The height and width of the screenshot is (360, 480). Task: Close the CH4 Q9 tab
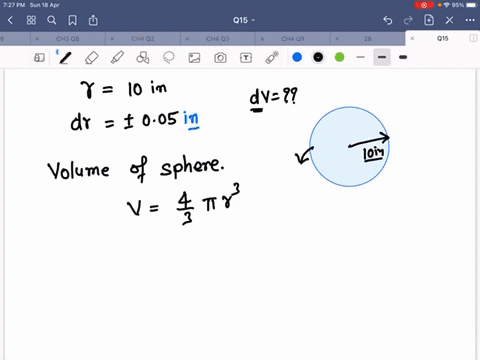(262, 39)
